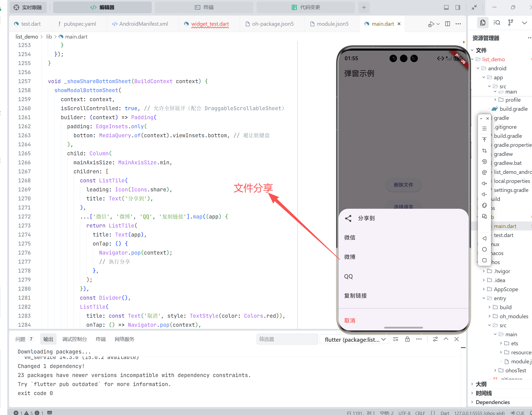Expand the 大纲 outline section
Viewport: 532px width, 415px height.
(x=481, y=384)
